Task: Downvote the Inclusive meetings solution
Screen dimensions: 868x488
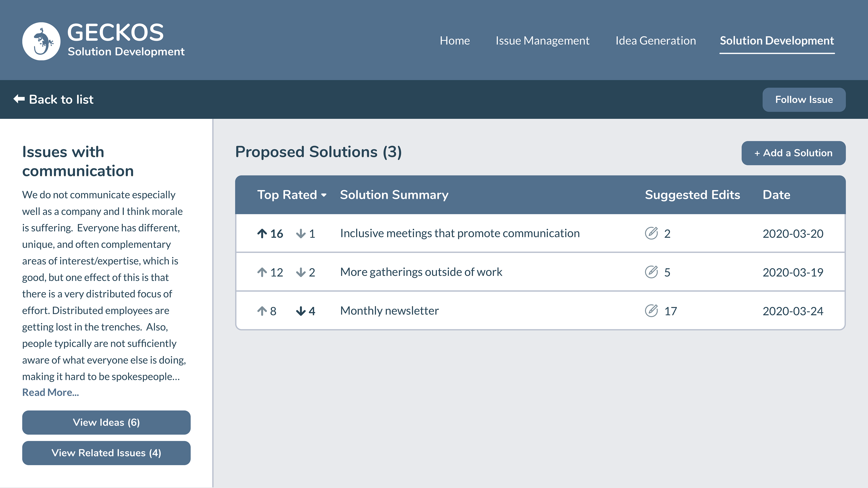Action: point(301,233)
